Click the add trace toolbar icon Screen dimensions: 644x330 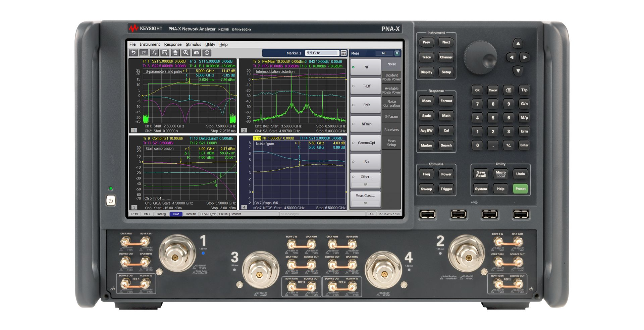[154, 53]
